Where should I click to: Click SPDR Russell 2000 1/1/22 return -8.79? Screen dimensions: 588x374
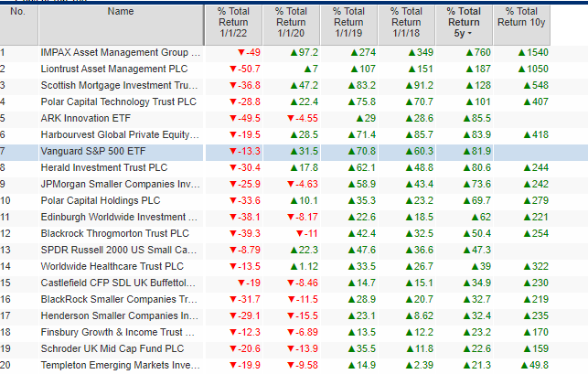[245, 251]
